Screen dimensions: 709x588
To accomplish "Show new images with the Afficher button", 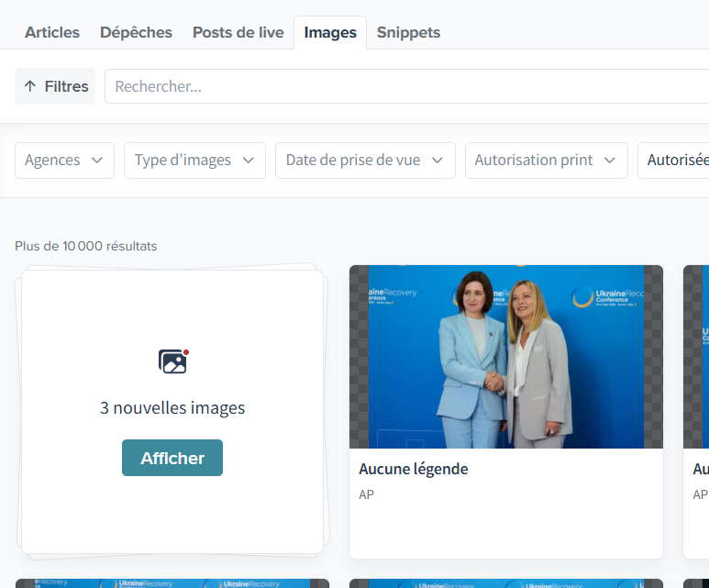I will click(x=172, y=458).
